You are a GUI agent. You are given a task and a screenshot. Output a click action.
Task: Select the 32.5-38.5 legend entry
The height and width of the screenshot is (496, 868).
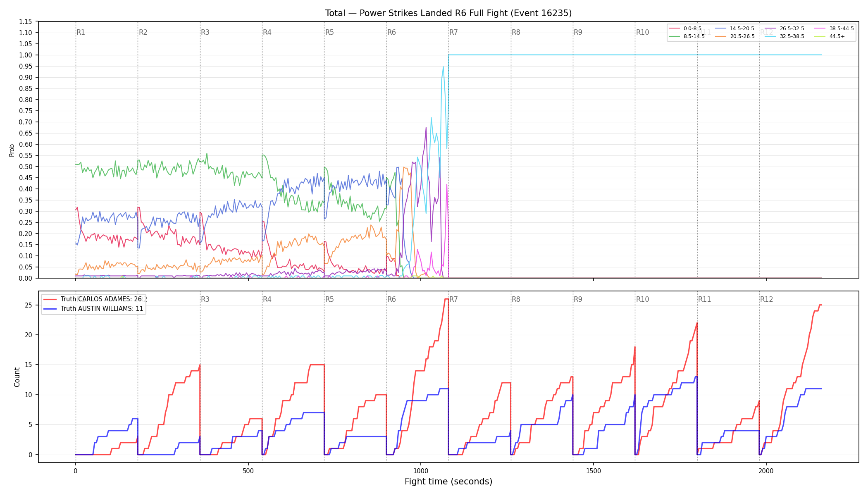(x=785, y=36)
